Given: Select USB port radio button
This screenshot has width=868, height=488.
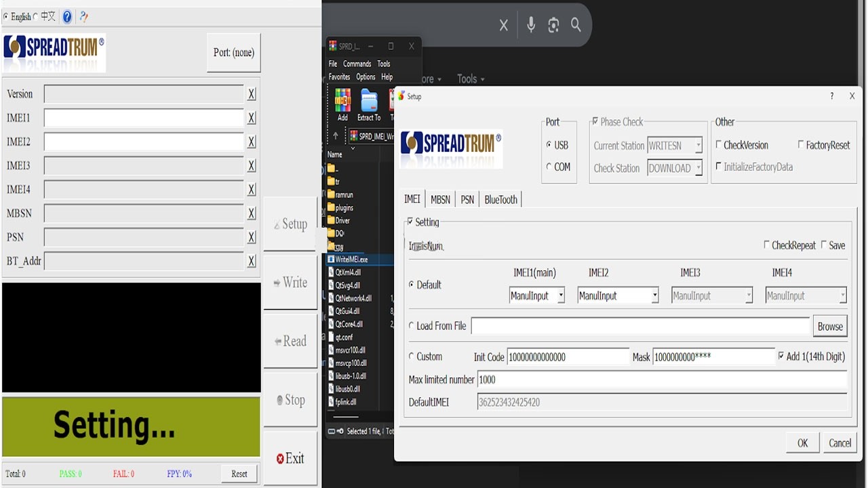Looking at the screenshot, I should click(549, 145).
